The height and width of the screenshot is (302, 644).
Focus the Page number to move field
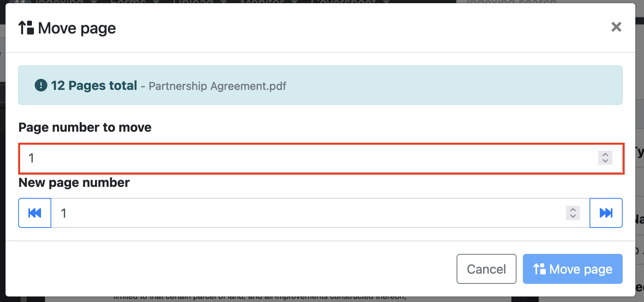308,158
